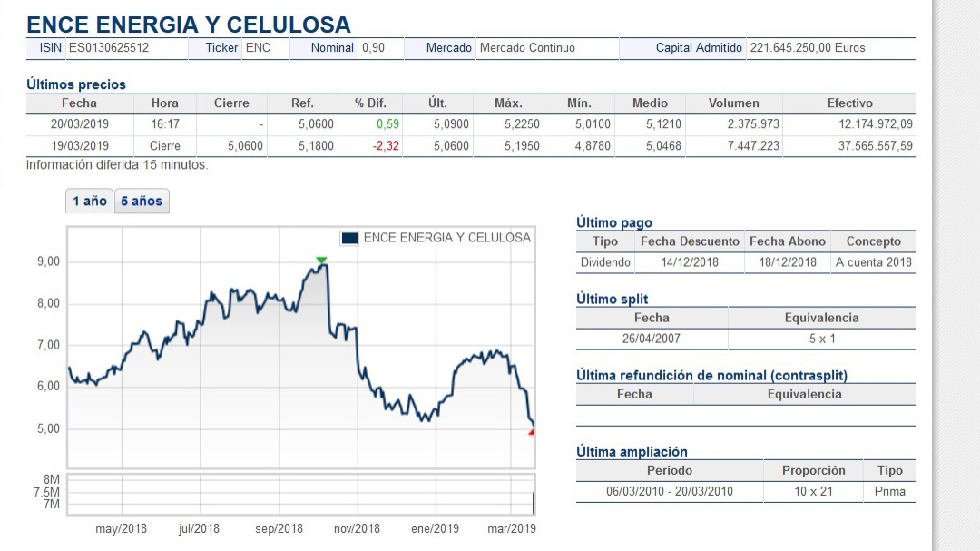The image size is (980, 551).
Task: Click the red -2,32 percent difference
Action: pos(386,146)
